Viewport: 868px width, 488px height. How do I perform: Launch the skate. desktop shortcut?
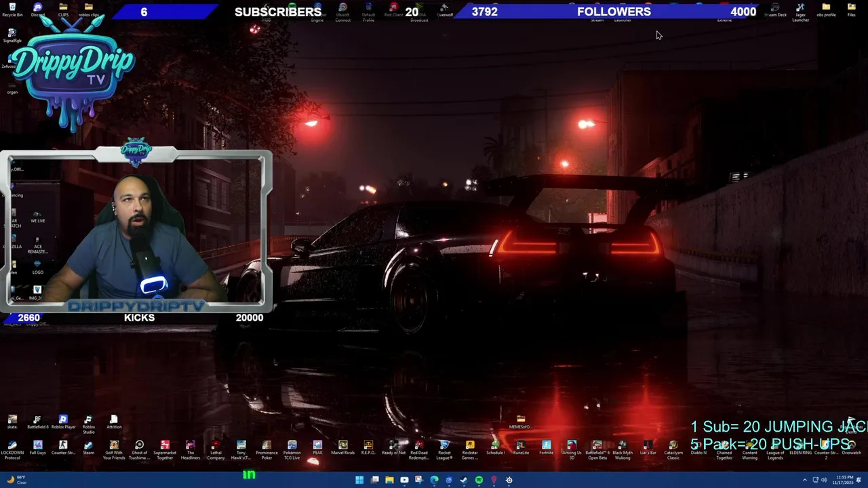coord(12,422)
